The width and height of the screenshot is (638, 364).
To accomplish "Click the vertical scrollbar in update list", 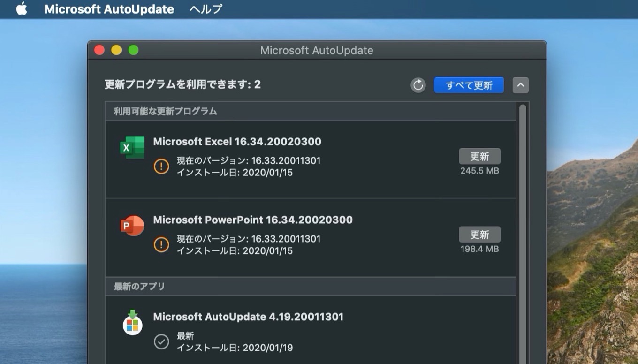I will 523,234.
